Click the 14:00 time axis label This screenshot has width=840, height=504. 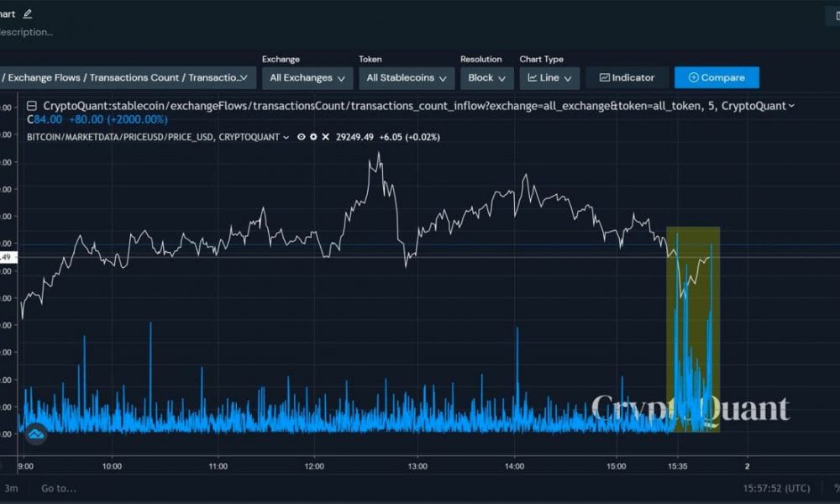(514, 466)
